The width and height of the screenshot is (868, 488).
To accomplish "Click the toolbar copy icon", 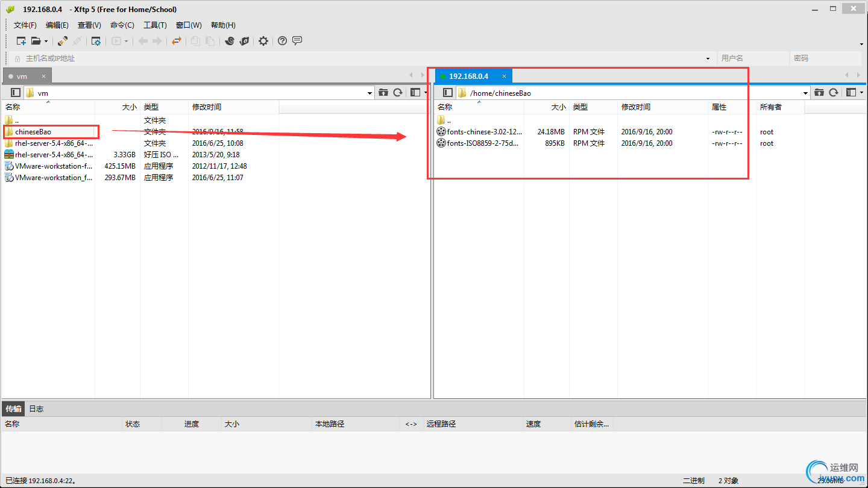I will (195, 41).
